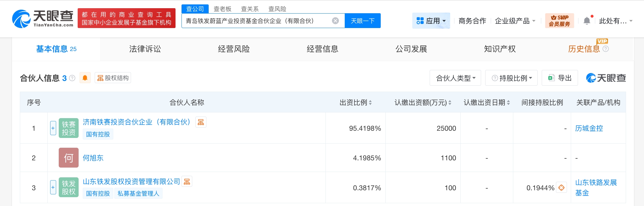This screenshot has width=644, height=206.
Task: Open the notification bell in the header
Action: pos(587,21)
